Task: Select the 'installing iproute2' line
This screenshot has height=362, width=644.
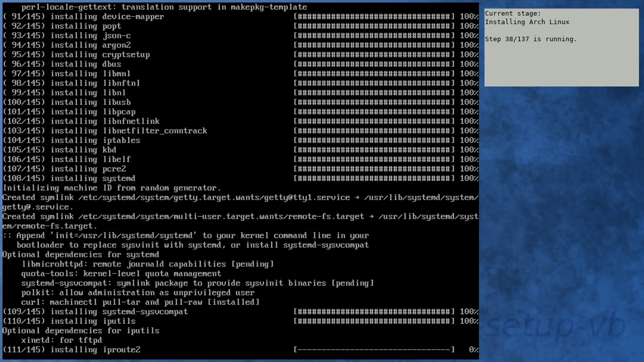Action: pos(240,350)
